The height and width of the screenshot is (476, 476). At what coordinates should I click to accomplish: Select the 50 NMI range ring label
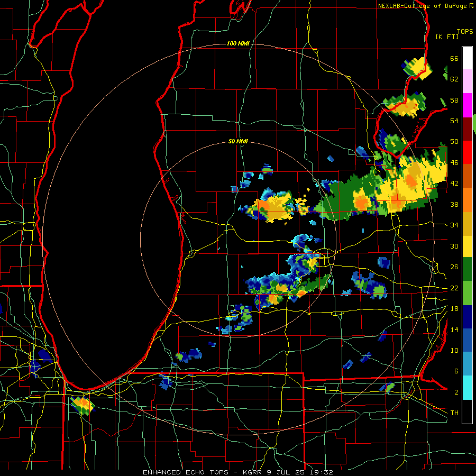coord(238,141)
